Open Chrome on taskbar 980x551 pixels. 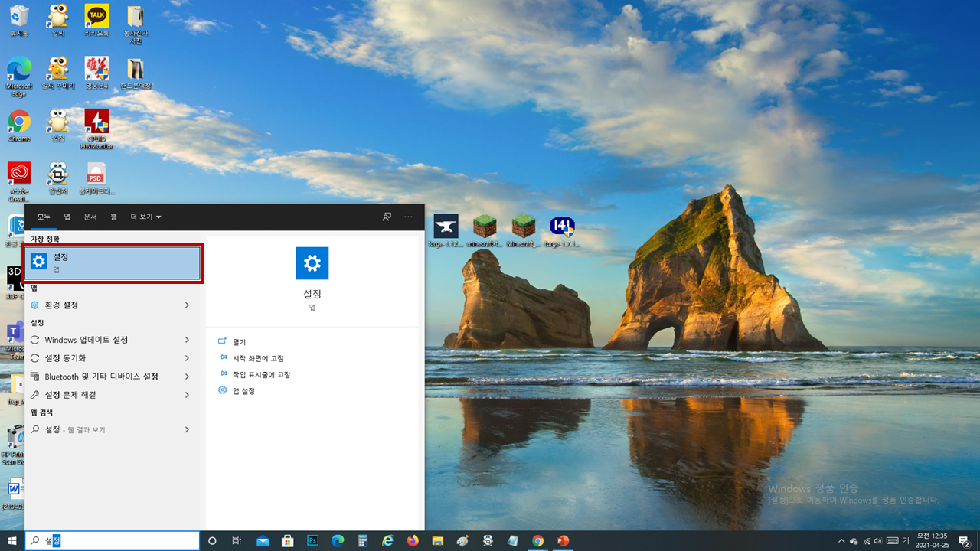pyautogui.click(x=538, y=541)
